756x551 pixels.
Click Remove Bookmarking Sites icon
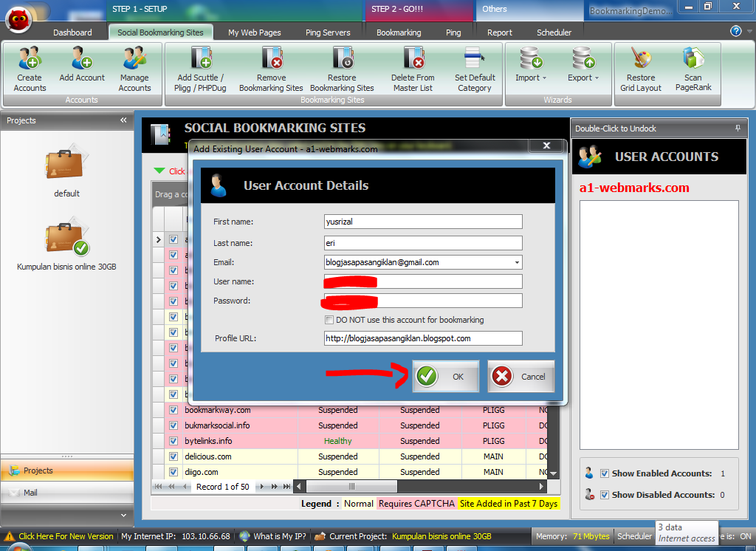point(272,69)
